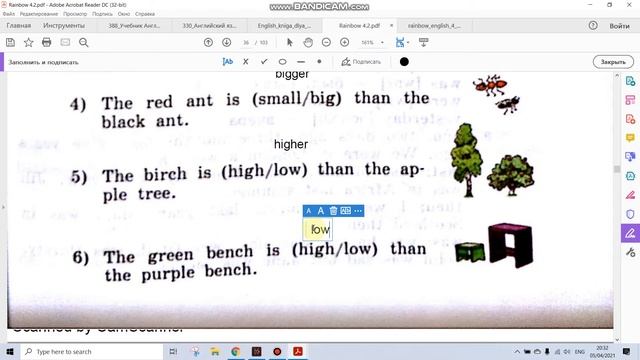This screenshot has width=640, height=360.
Task: Click the page number field showing 36
Action: click(246, 42)
